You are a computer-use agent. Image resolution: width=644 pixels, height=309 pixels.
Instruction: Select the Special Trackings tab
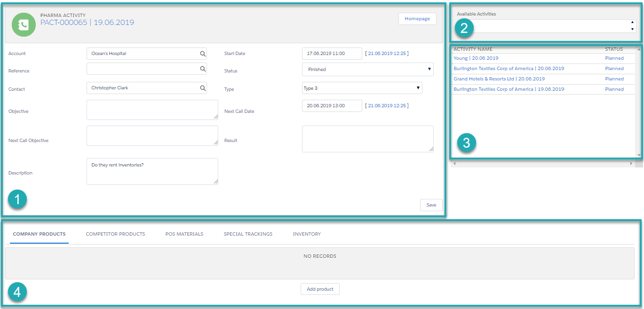point(248,234)
